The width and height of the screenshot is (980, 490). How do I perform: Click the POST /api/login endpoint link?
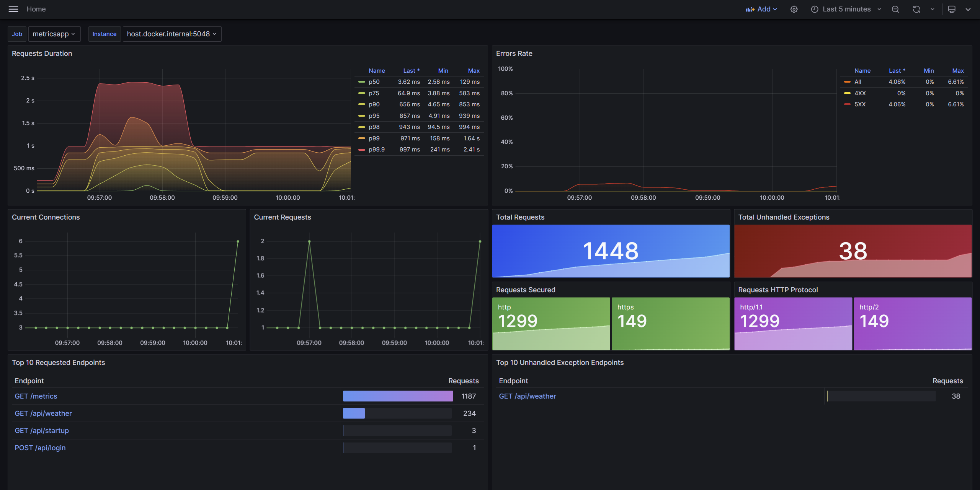40,448
